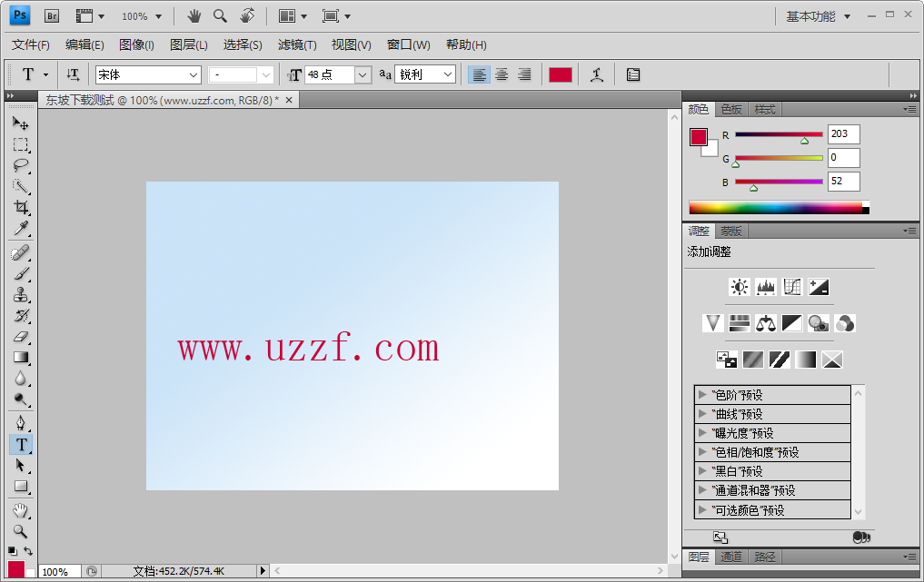Launch Adobe Bridge from the Br icon
Image resolution: width=924 pixels, height=582 pixels.
pyautogui.click(x=52, y=15)
